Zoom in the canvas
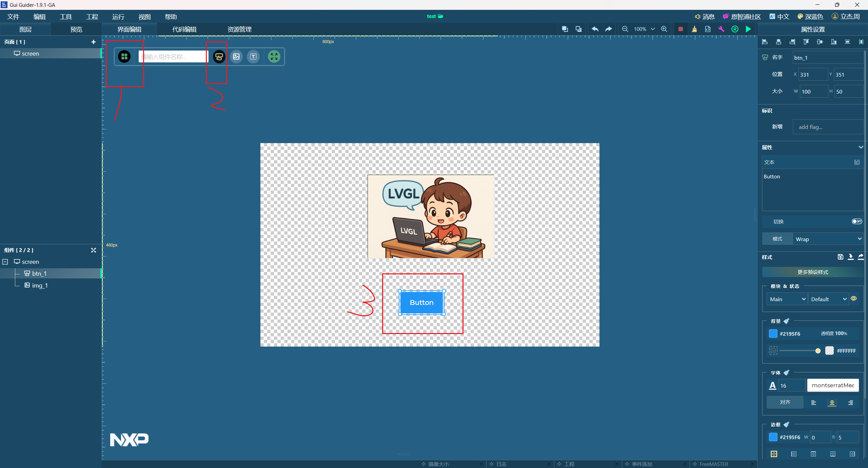The width and height of the screenshot is (868, 468). point(664,29)
